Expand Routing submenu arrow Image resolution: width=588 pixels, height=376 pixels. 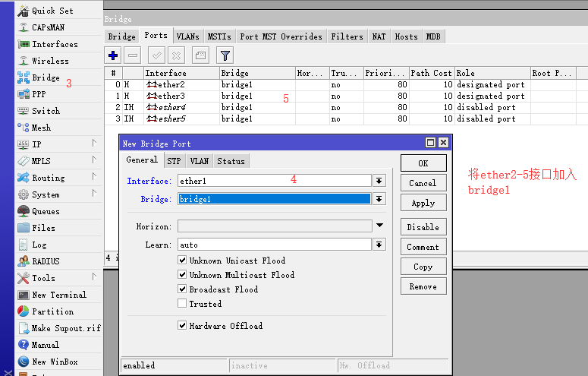(94, 176)
